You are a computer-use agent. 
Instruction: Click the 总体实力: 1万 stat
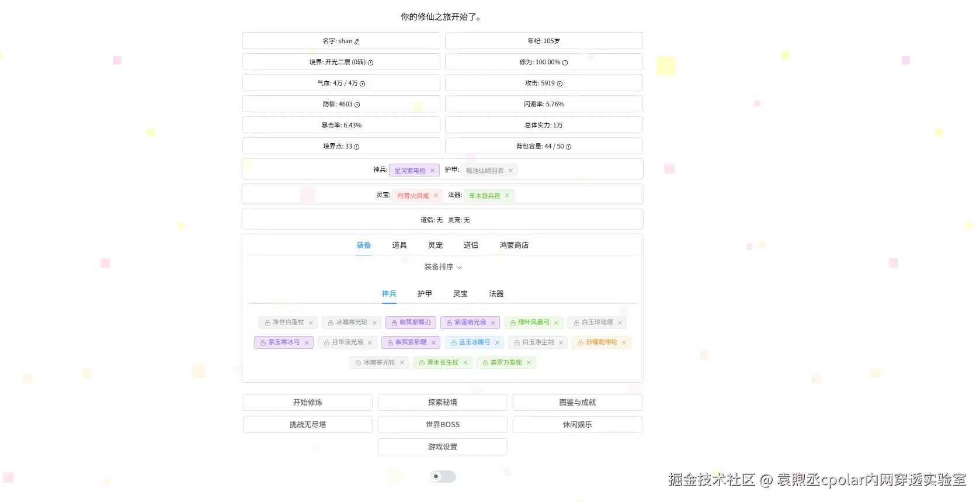544,125
